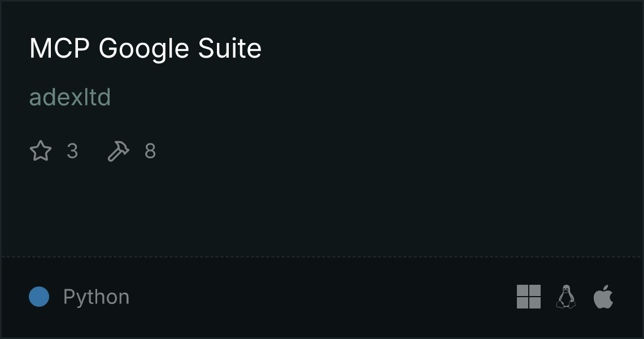
Task: Select the star count number 3
Action: pyautogui.click(x=72, y=151)
